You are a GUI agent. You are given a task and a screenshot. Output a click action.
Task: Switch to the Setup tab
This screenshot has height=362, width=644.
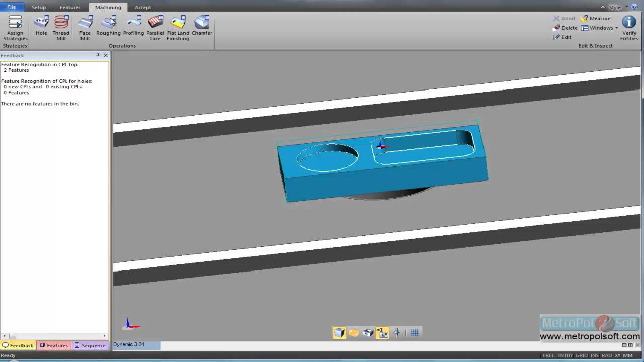[x=39, y=7]
